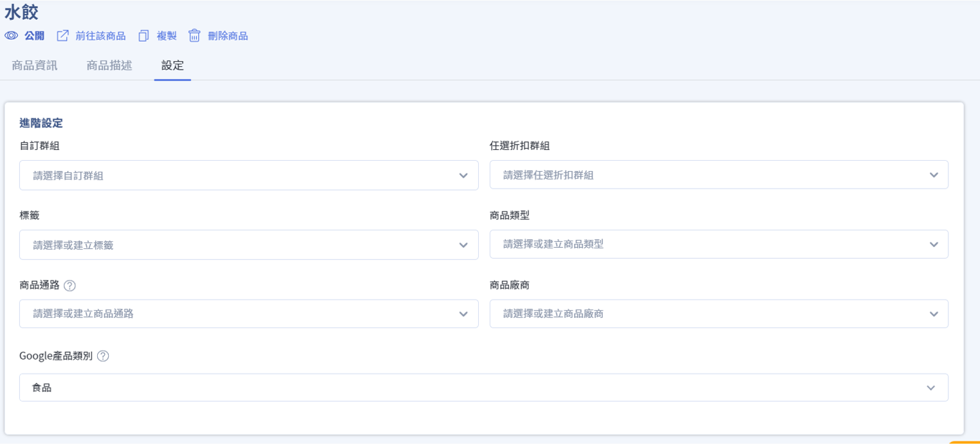Expand the 商品通路 chevron arrow
This screenshot has width=980, height=444.
463,314
